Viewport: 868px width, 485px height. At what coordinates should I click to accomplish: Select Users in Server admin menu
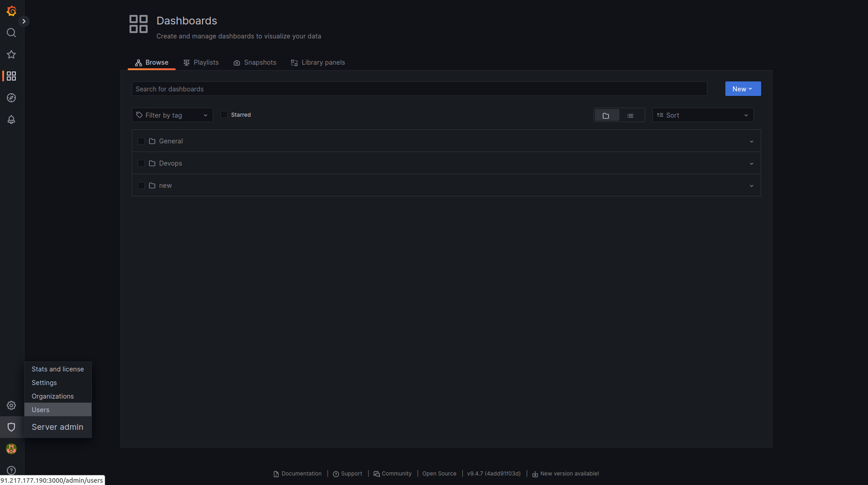[x=58, y=410]
